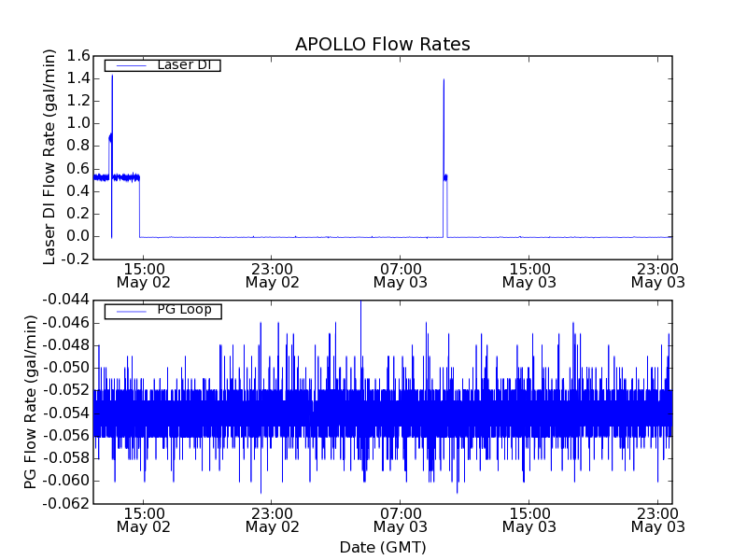This screenshot has width=747, height=560.
Task: Click the APOLLO Flow Rates chart title
Action: coord(382,44)
